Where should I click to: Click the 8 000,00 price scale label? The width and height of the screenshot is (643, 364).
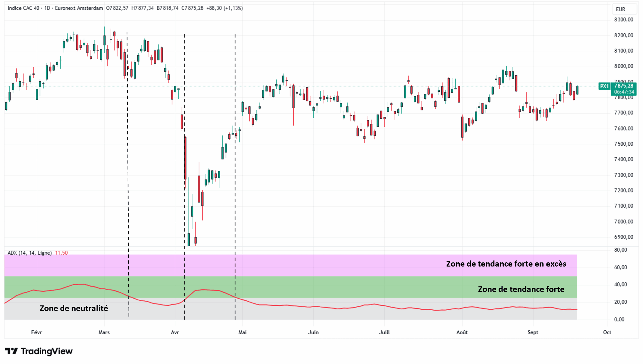pos(624,66)
